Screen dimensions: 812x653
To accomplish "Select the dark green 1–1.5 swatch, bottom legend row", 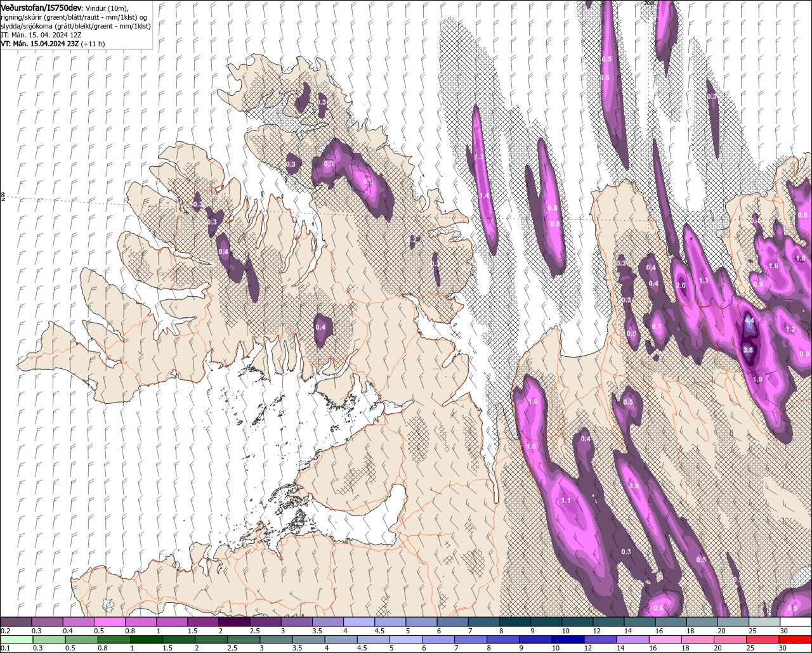I will point(147,640).
